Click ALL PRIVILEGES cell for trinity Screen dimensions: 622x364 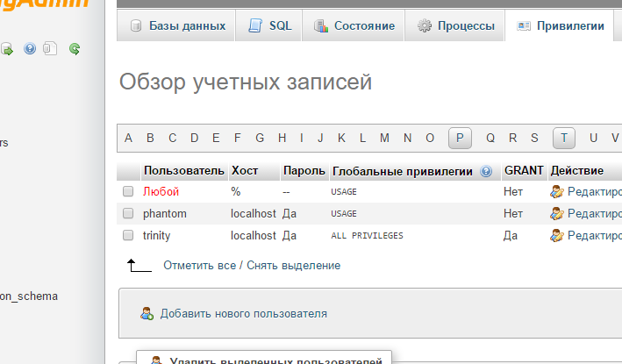pos(367,236)
